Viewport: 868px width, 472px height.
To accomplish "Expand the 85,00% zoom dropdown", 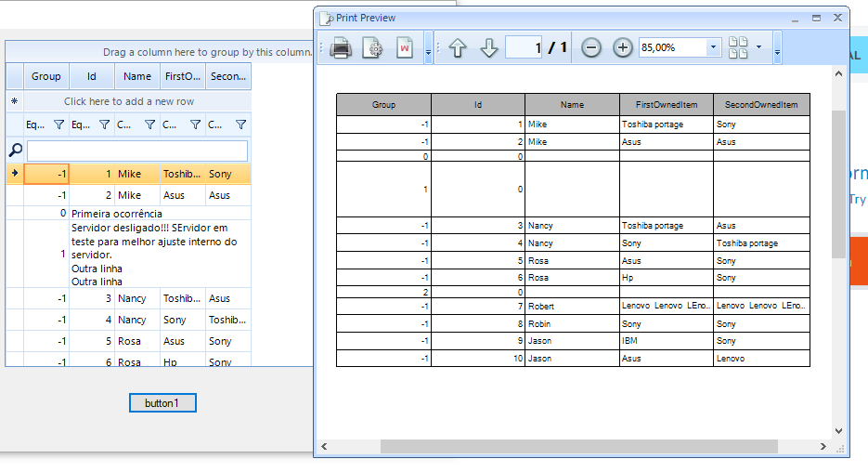I will point(713,47).
